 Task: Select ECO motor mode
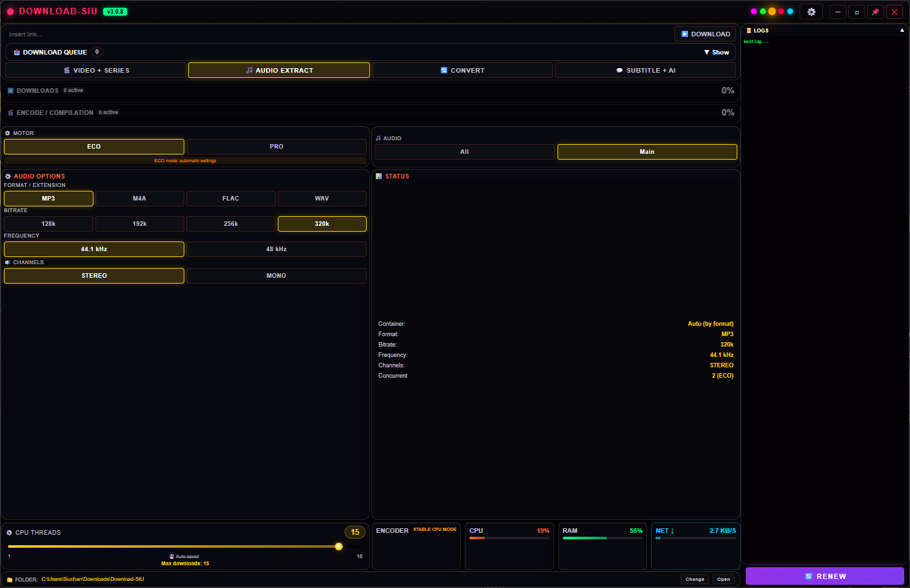click(94, 147)
